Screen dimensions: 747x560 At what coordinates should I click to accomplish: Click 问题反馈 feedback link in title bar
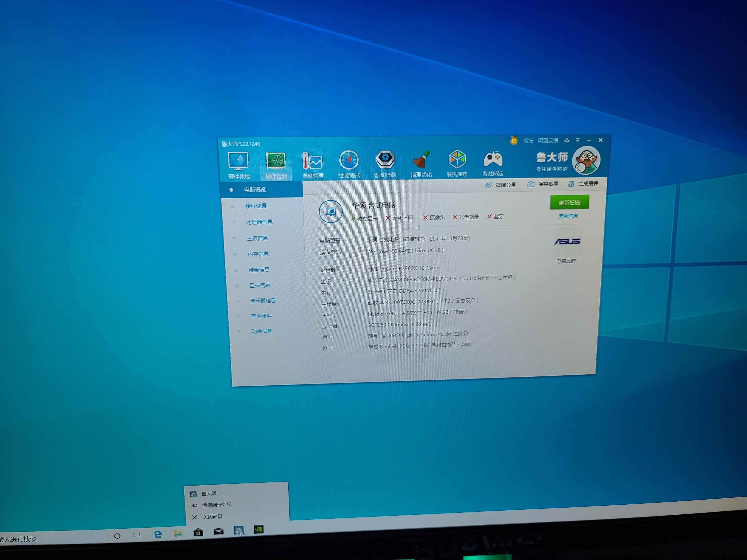pyautogui.click(x=548, y=140)
